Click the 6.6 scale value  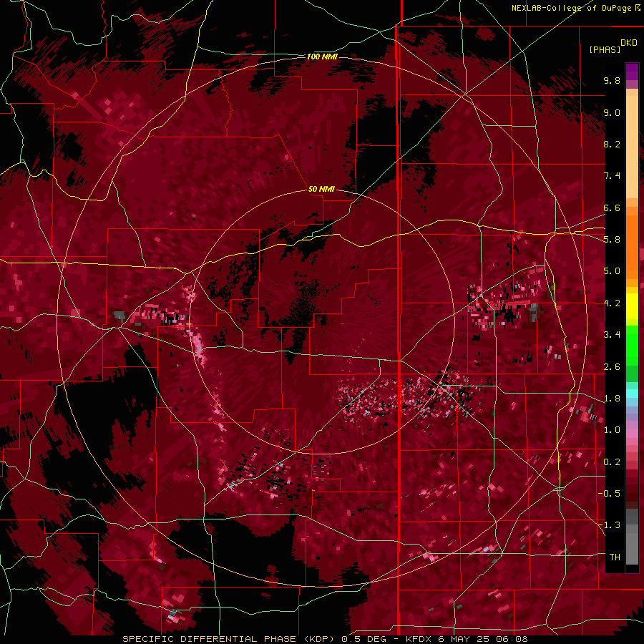pyautogui.click(x=612, y=208)
